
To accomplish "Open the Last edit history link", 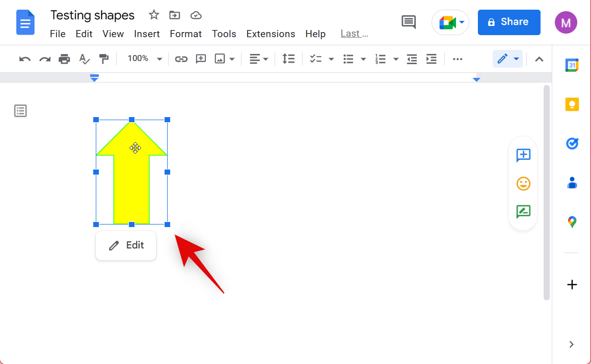I will [354, 34].
